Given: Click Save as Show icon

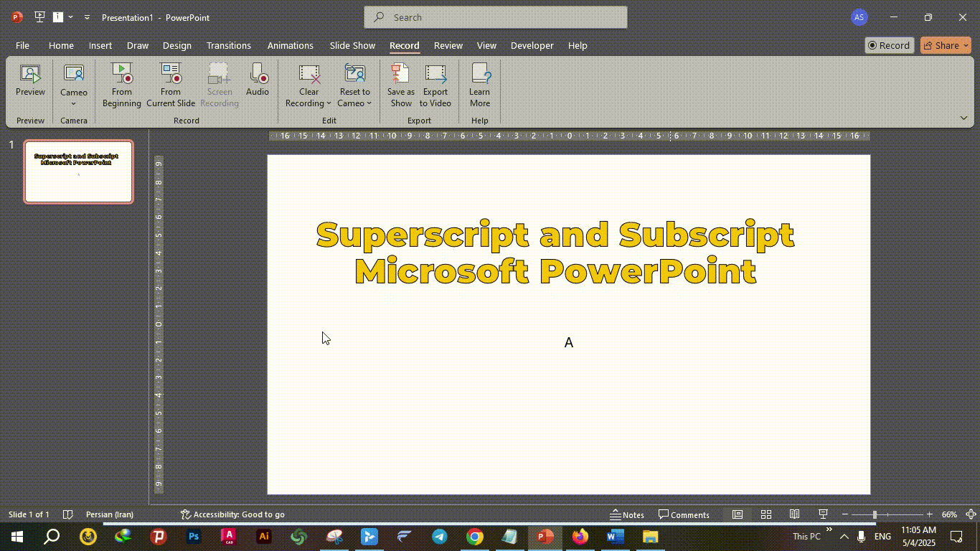Looking at the screenshot, I should pos(400,74).
